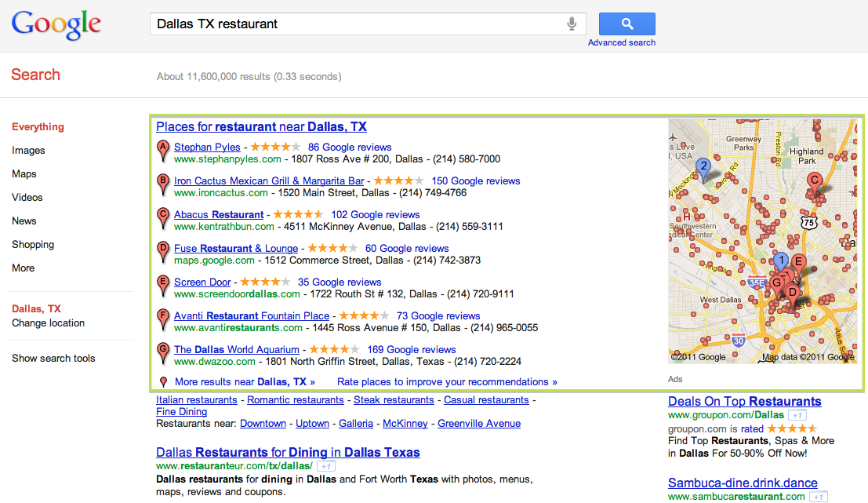Click the microphone voice search icon
The height and width of the screenshot is (503, 868).
[x=572, y=24]
